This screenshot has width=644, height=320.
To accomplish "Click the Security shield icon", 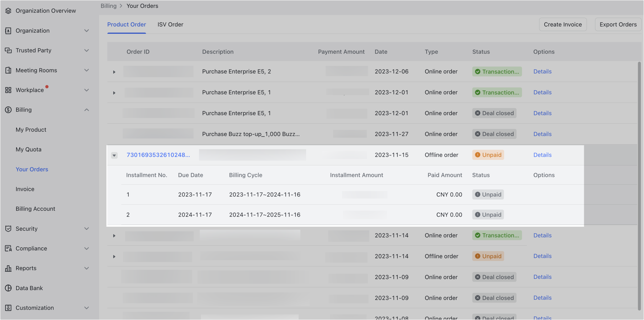I will [8, 228].
